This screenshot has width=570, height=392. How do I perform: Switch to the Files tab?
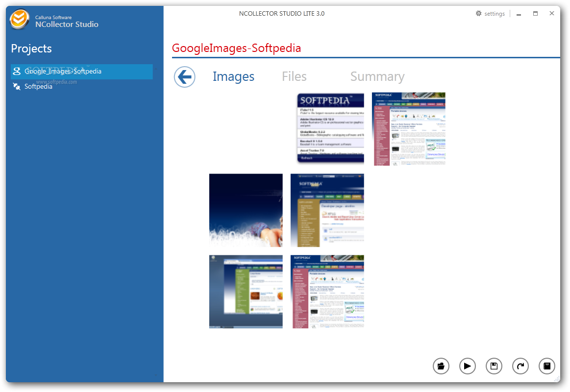(294, 76)
